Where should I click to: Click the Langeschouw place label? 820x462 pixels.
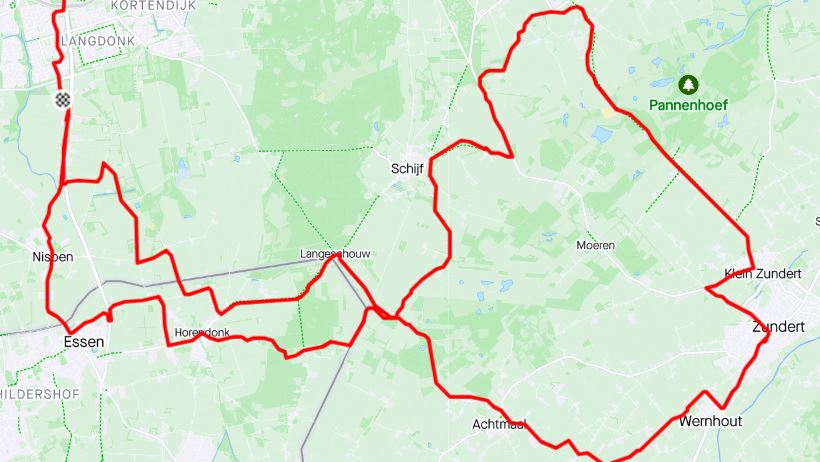(x=335, y=254)
